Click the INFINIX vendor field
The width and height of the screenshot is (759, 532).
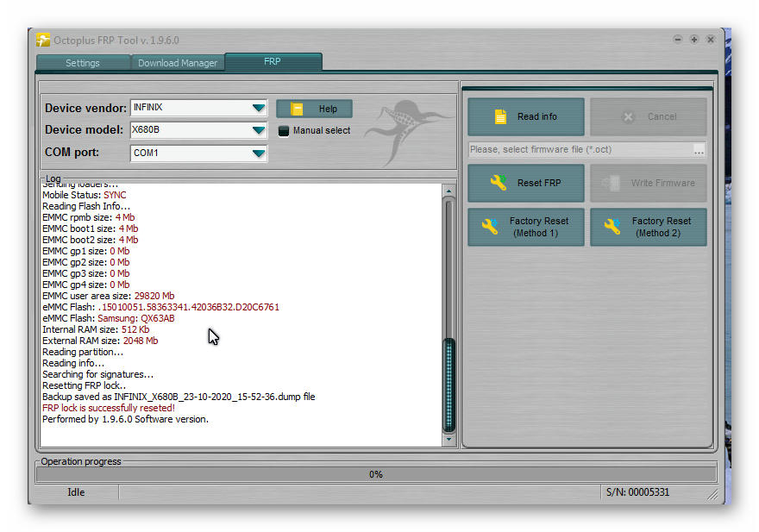coord(198,108)
